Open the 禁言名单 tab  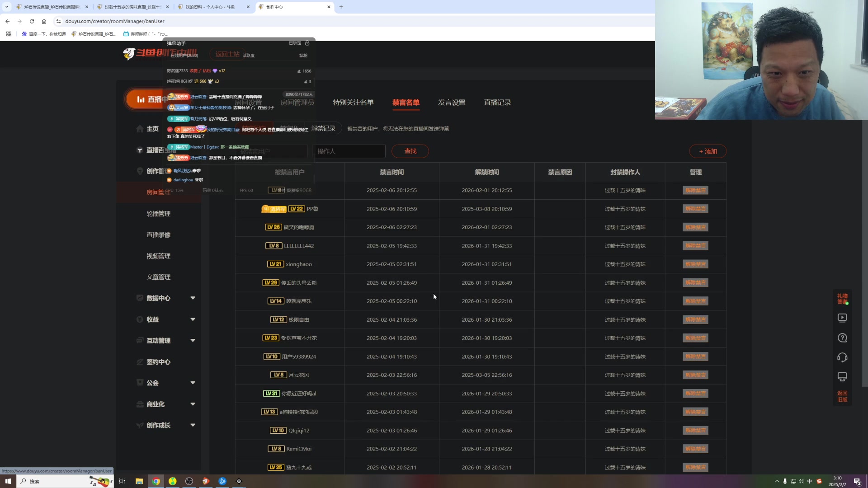406,103
